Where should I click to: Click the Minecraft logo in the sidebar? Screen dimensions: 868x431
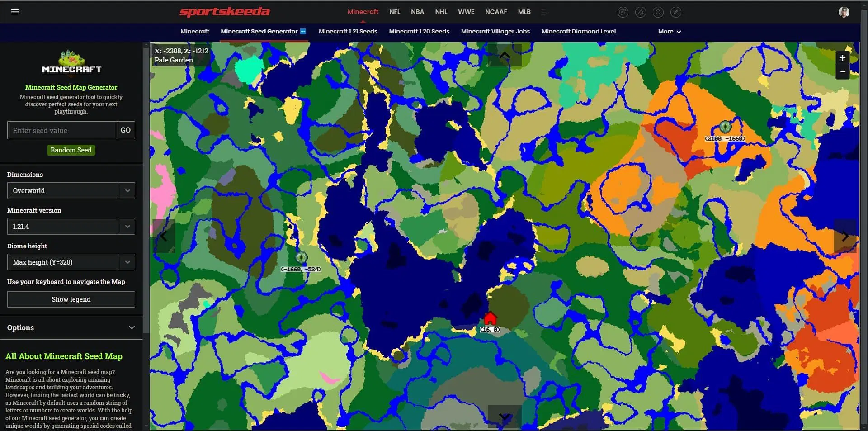(x=71, y=62)
